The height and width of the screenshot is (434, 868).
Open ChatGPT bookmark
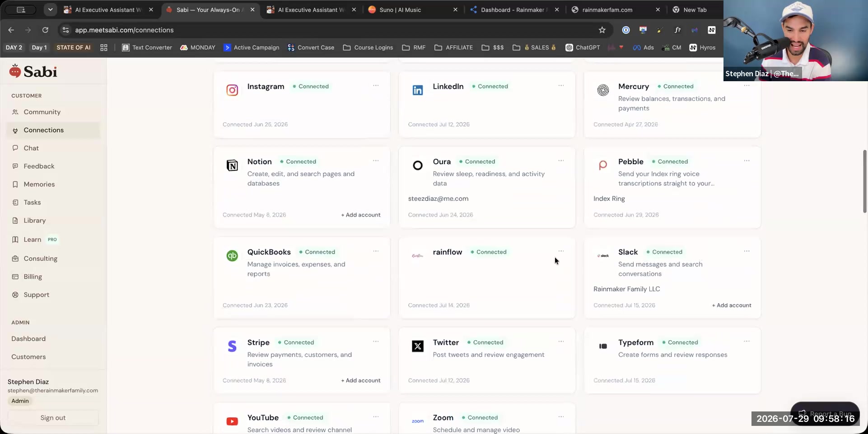pyautogui.click(x=583, y=47)
